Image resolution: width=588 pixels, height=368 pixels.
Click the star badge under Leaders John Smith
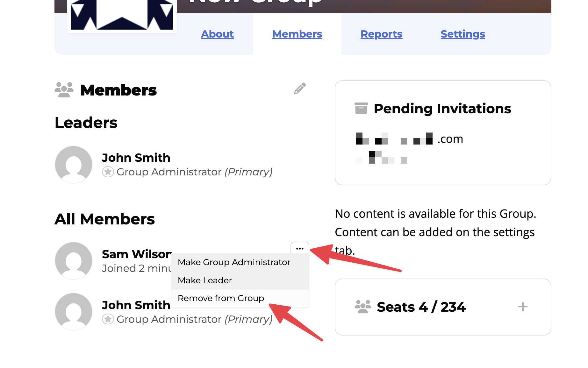[108, 172]
